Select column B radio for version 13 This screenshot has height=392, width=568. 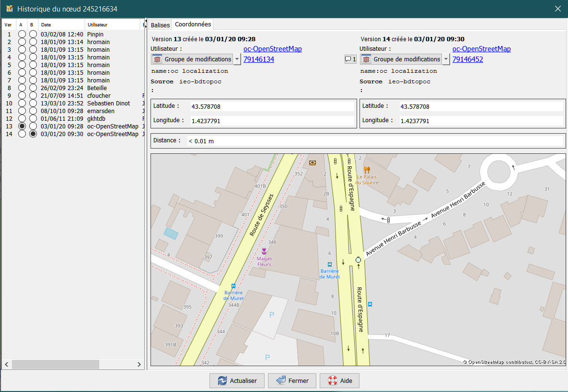33,126
